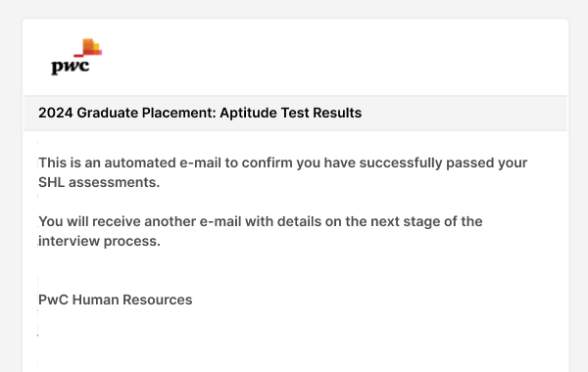Click the red dash beside the logo blocks
588x372 pixels.
coord(78,56)
